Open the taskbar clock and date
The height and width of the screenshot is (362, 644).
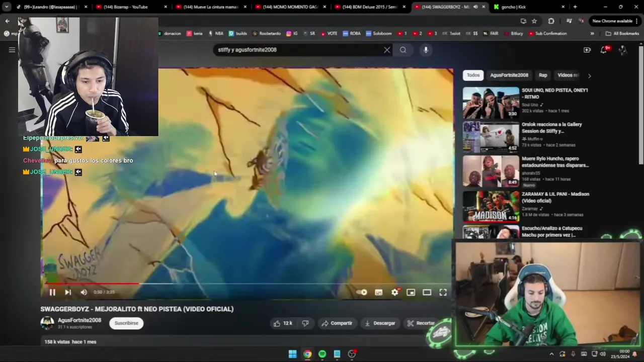[x=620, y=354]
